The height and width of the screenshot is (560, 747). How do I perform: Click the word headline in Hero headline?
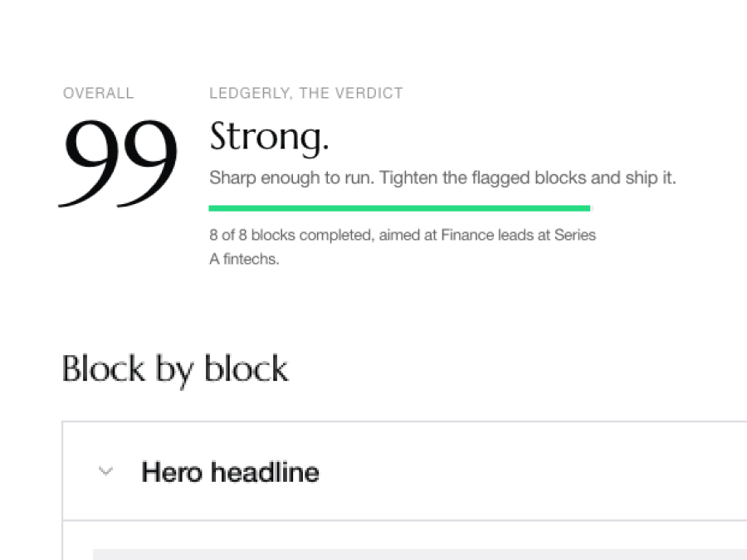pos(265,472)
